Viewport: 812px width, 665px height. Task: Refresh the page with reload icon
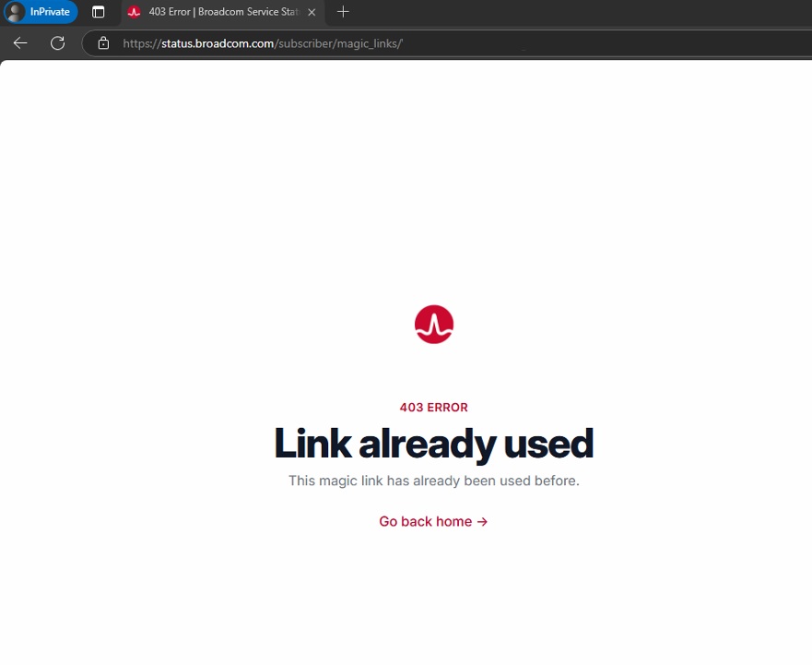pos(57,43)
